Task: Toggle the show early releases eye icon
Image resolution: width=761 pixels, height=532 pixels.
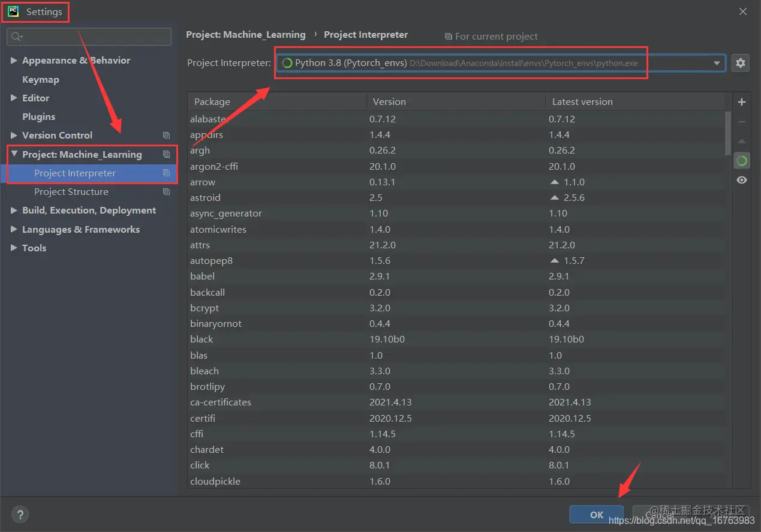Action: [742, 180]
